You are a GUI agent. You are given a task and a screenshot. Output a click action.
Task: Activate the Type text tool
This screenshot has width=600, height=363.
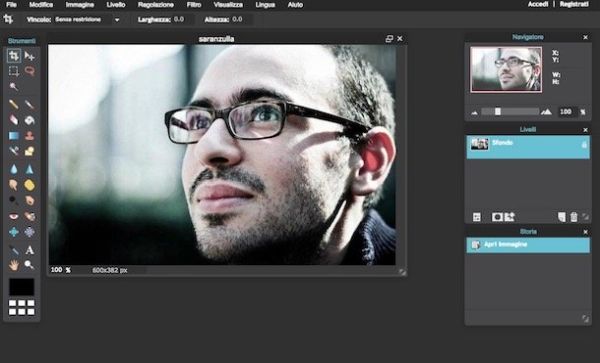[x=29, y=251]
